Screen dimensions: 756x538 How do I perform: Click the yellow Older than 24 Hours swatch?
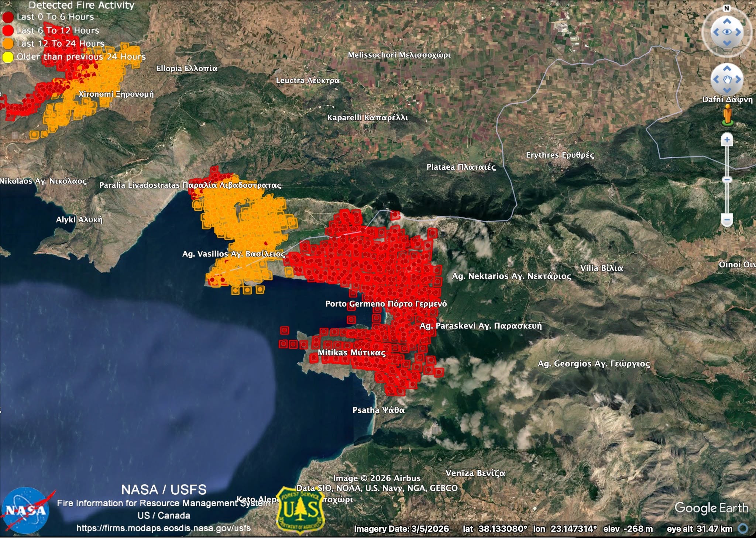(x=8, y=57)
